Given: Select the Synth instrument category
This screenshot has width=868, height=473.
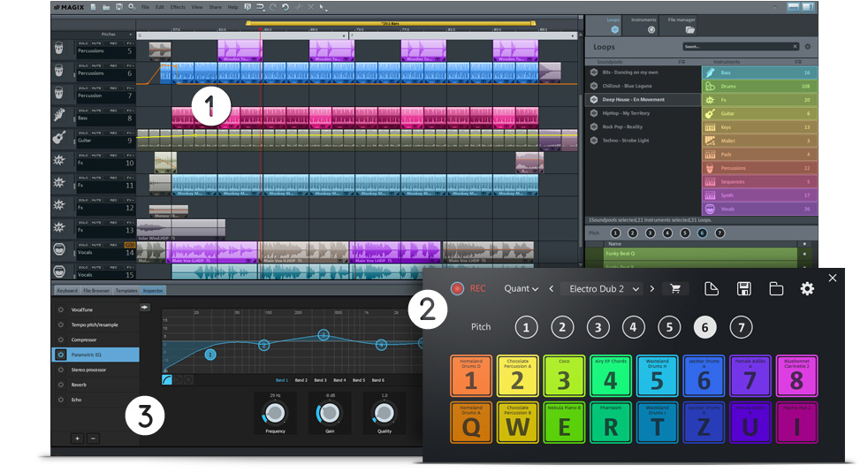Looking at the screenshot, I should (759, 195).
